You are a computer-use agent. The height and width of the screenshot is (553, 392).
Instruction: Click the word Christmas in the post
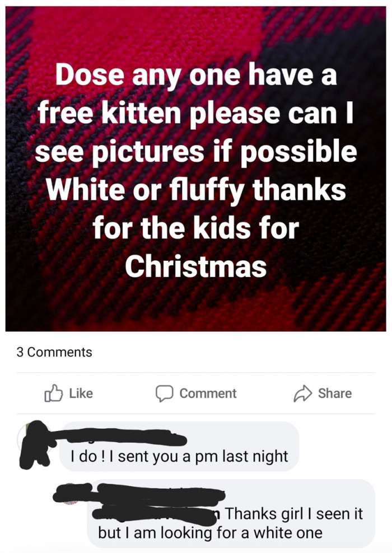pyautogui.click(x=196, y=266)
